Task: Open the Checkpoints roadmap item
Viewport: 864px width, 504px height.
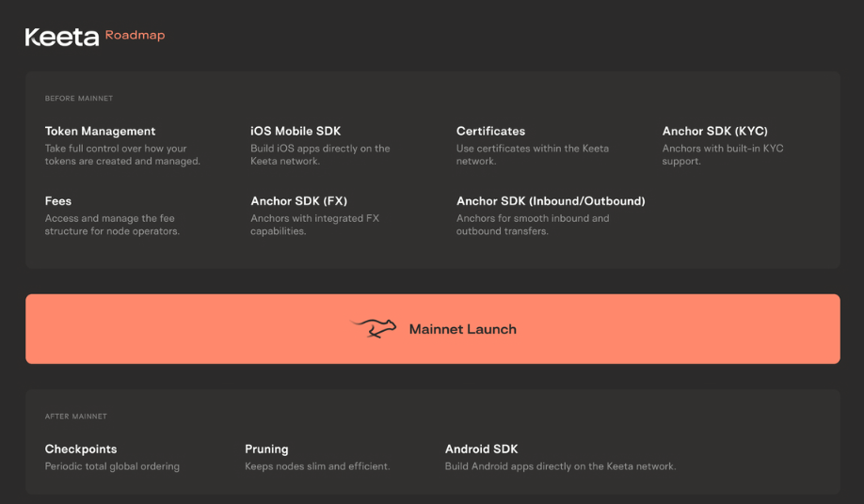Action: [81, 449]
